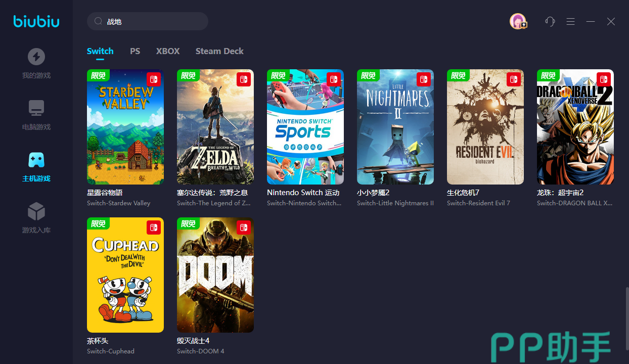Click Switch badge on Dragon Ball Xenoverse cover
The width and height of the screenshot is (629, 364).
(x=604, y=79)
